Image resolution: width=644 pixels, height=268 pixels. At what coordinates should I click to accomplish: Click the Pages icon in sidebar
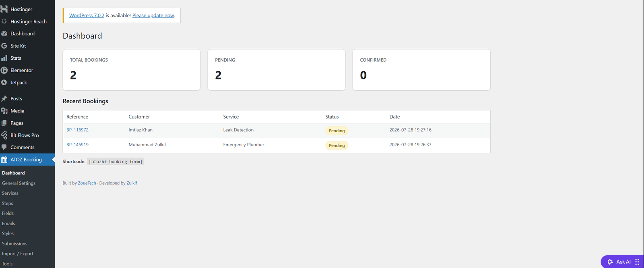click(4, 123)
